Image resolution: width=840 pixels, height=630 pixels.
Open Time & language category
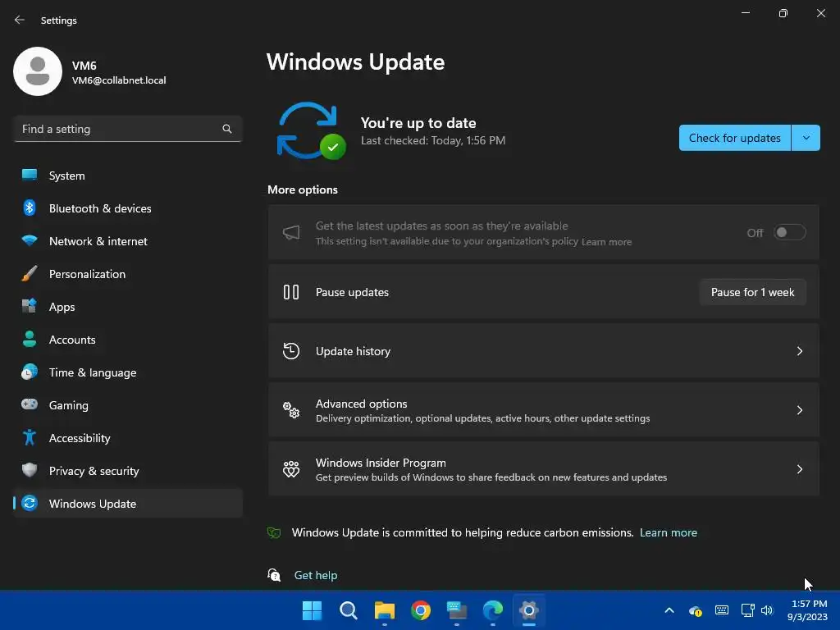click(x=128, y=372)
